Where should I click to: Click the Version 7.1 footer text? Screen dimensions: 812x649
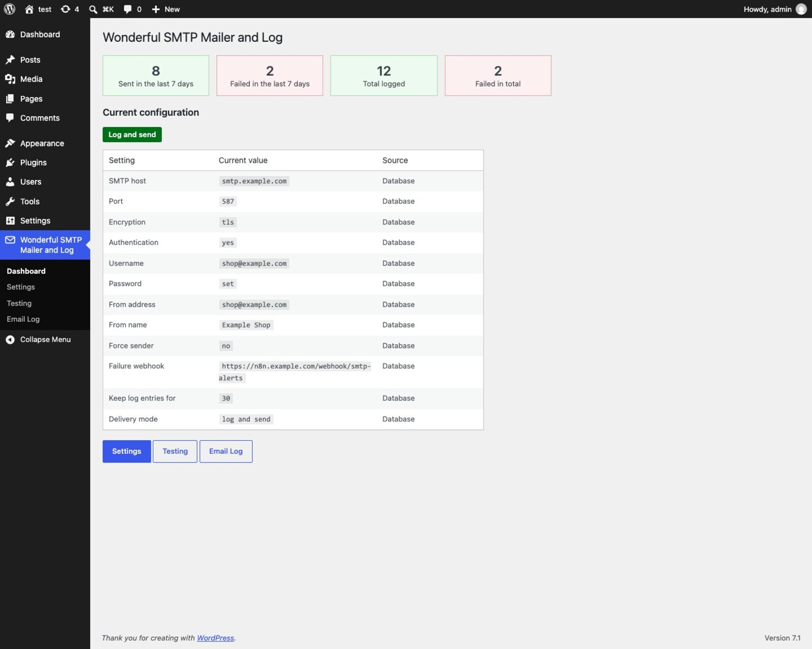pyautogui.click(x=783, y=638)
